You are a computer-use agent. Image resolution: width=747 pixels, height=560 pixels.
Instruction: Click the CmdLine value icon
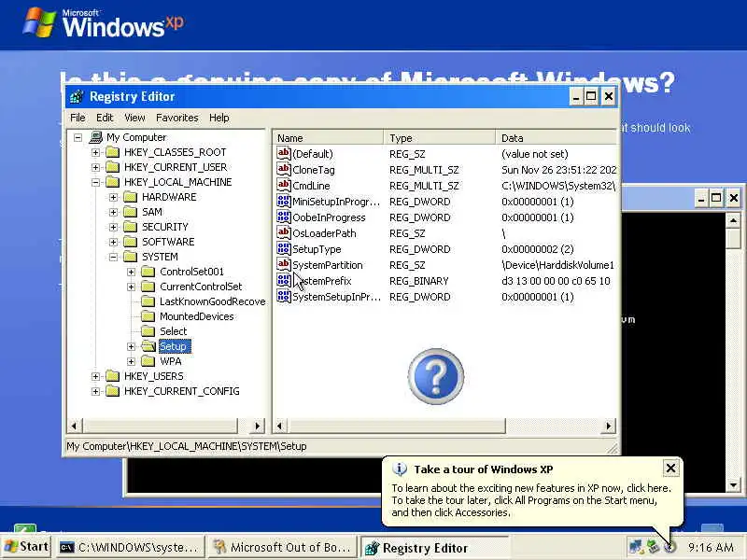click(x=284, y=185)
